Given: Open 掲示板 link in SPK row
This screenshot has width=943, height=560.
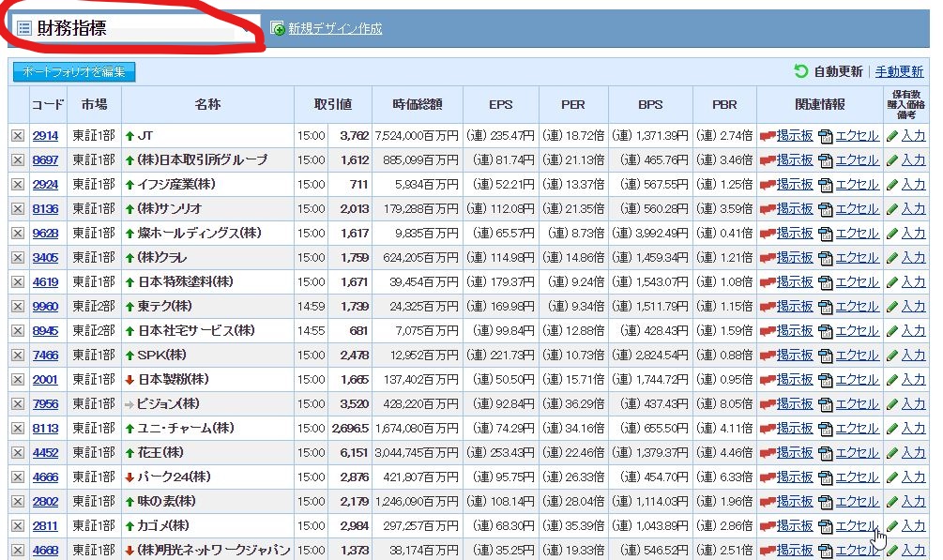Looking at the screenshot, I should point(795,355).
